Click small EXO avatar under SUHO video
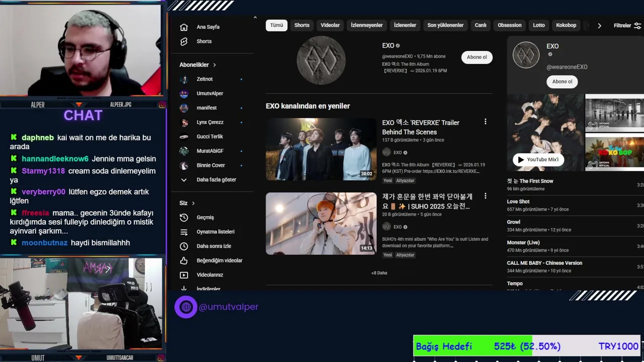The width and height of the screenshot is (644, 362). tap(386, 227)
